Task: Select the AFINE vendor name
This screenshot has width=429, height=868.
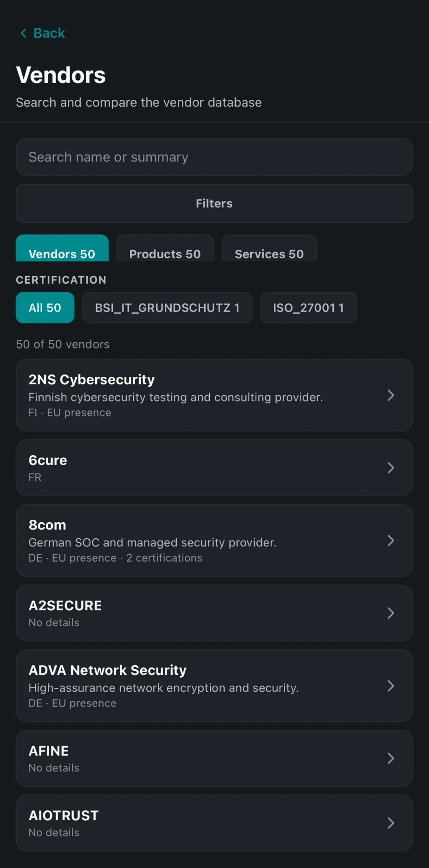Action: point(49,751)
